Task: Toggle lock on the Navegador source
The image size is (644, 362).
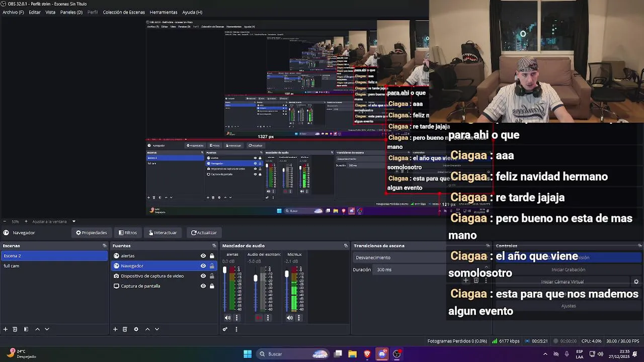Action: click(x=212, y=266)
